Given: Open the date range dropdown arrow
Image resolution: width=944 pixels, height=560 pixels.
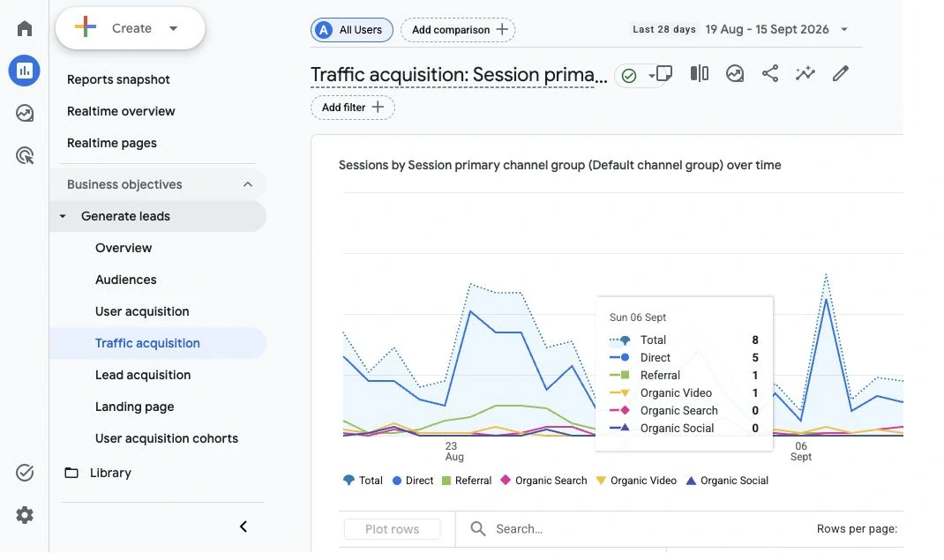Looking at the screenshot, I should pos(844,29).
